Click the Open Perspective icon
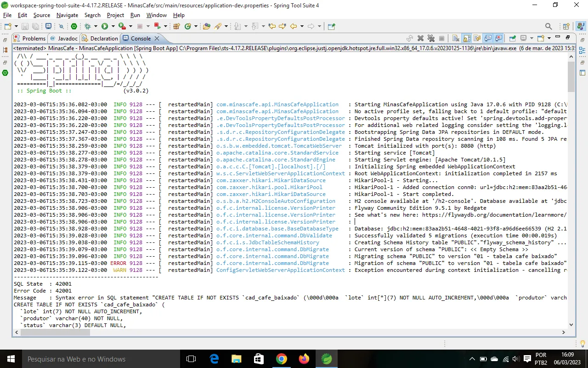The width and height of the screenshot is (588, 368). (x=566, y=27)
